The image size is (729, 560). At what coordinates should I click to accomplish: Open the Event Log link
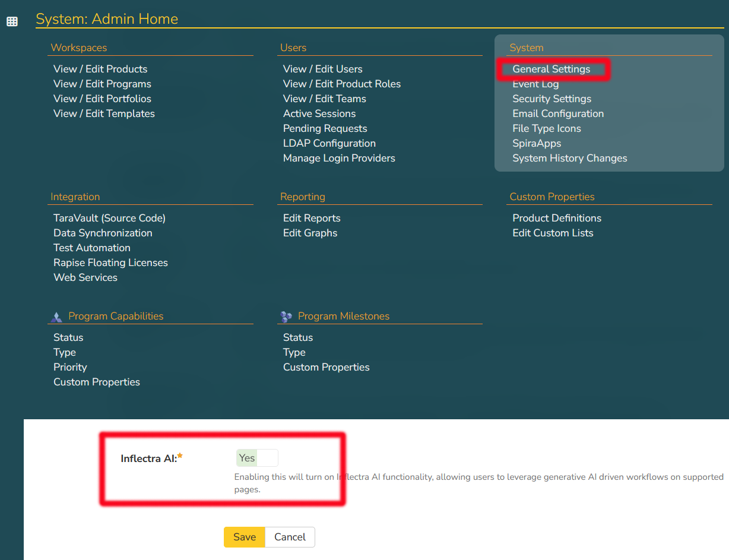coord(535,84)
